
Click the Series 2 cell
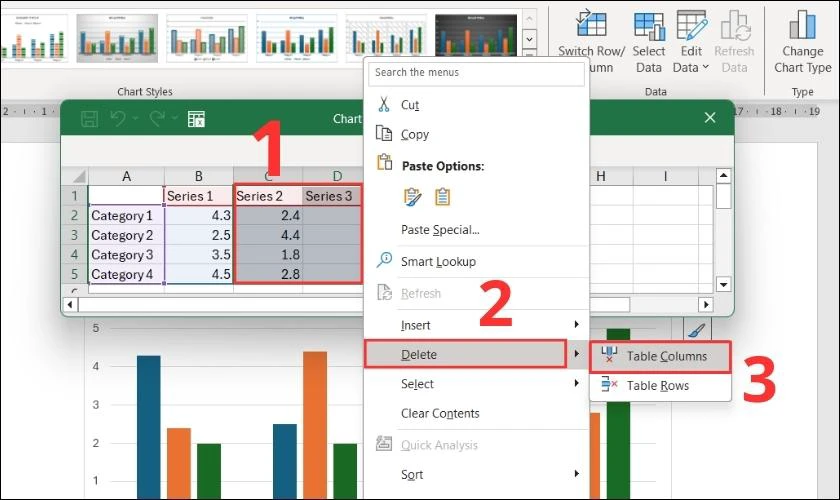268,196
